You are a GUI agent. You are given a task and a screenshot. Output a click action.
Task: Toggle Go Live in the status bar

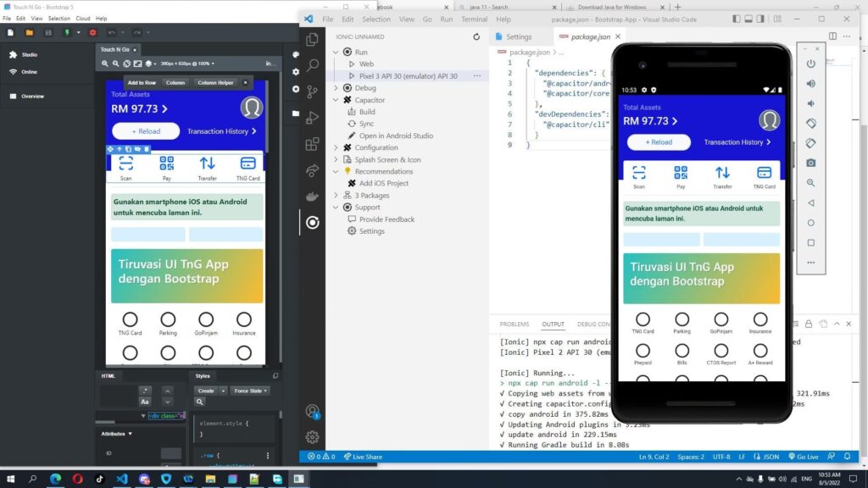coord(804,457)
